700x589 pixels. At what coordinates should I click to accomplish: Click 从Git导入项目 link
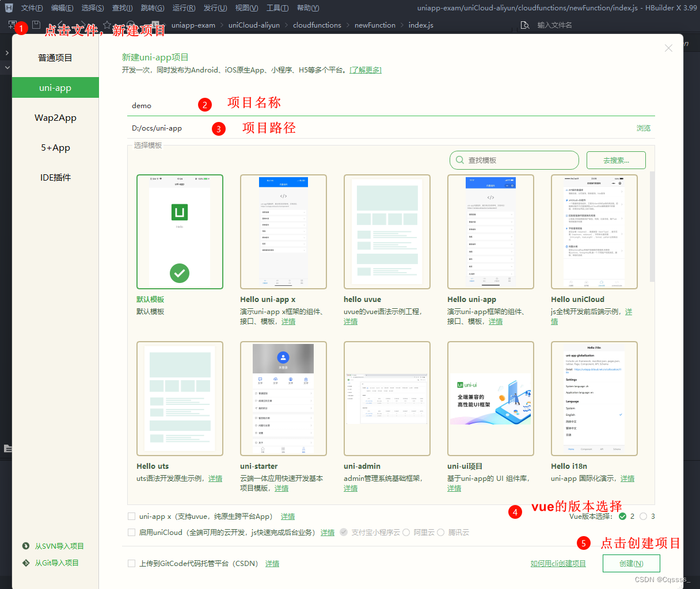(x=57, y=563)
